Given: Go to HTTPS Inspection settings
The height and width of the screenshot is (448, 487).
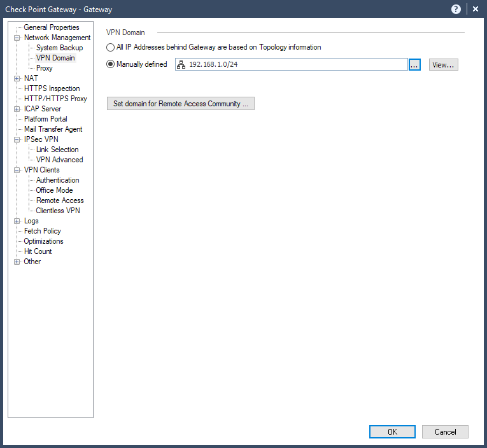Looking at the screenshot, I should pos(52,88).
